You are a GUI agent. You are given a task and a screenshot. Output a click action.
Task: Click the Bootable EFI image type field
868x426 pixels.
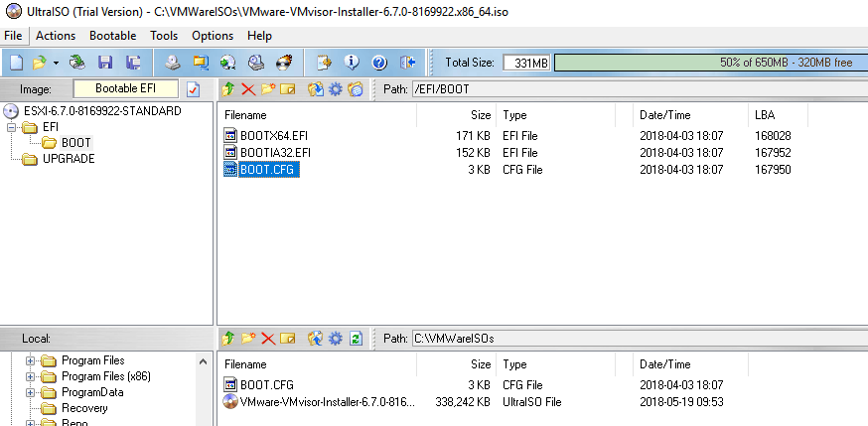(x=126, y=88)
